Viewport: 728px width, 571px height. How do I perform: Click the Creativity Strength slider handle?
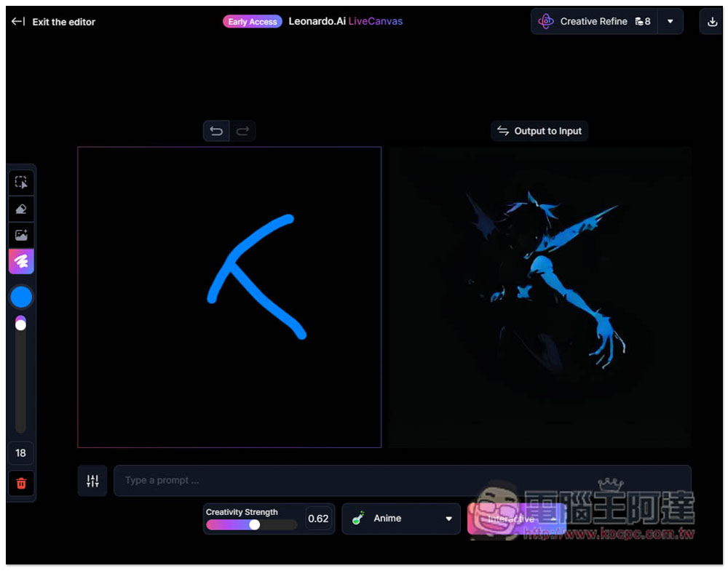254,524
